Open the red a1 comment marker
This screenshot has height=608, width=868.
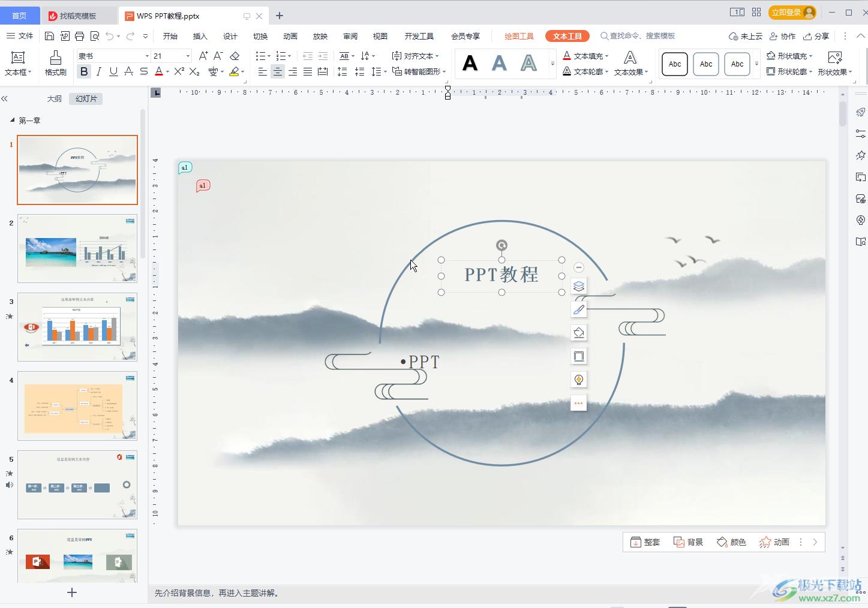tap(203, 186)
